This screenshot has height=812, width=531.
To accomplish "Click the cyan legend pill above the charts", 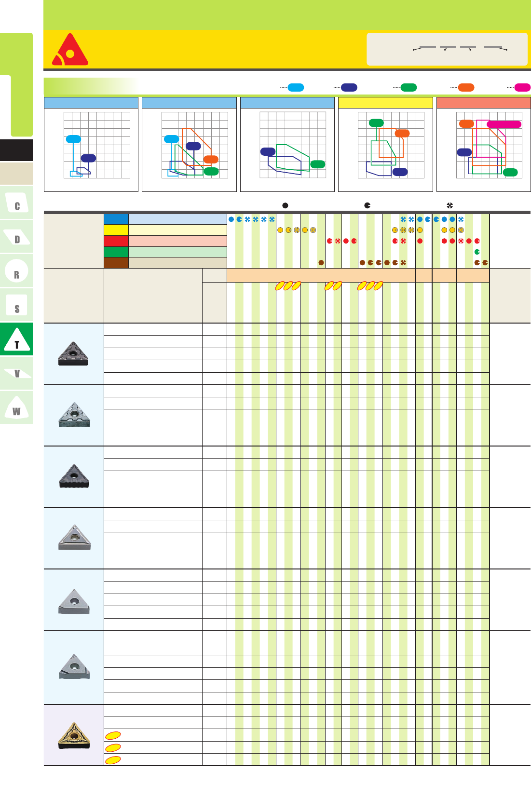I will 296,87.
